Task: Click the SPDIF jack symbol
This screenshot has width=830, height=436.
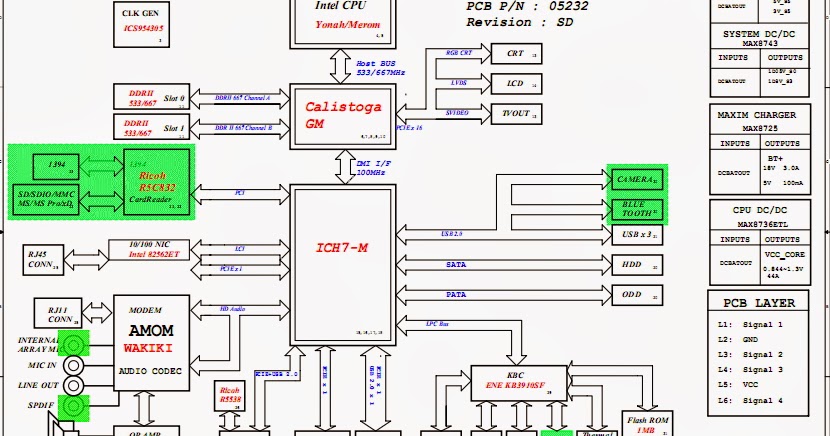Action: pos(74,405)
